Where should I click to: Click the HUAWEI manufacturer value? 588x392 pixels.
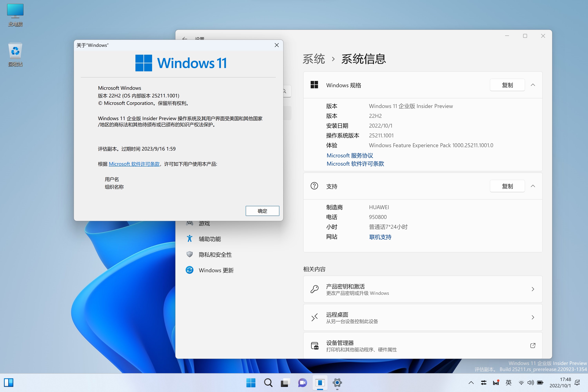(379, 207)
